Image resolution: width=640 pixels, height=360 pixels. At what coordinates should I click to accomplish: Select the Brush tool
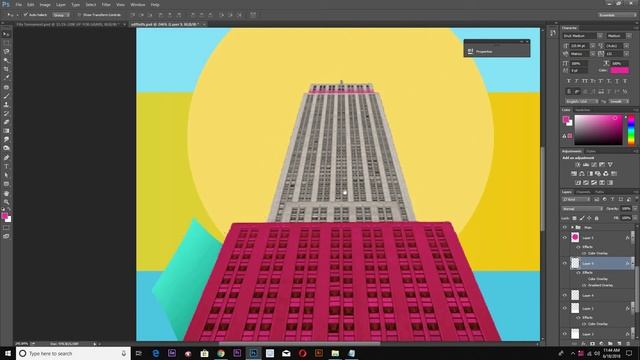(x=6, y=96)
